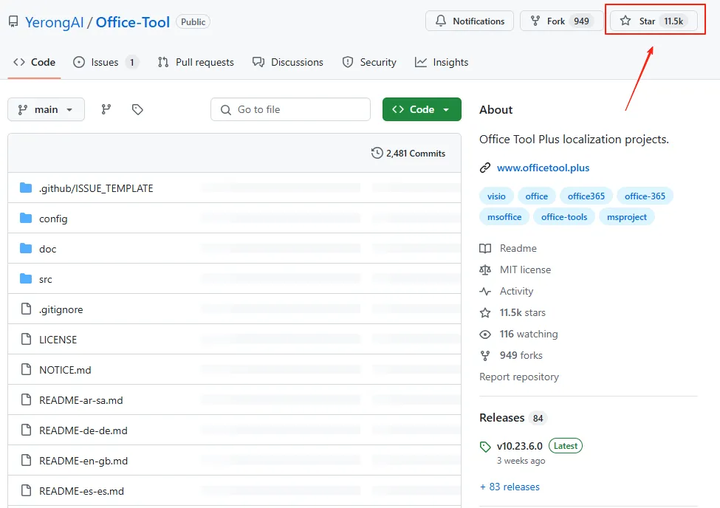Open the config folder

click(x=53, y=219)
